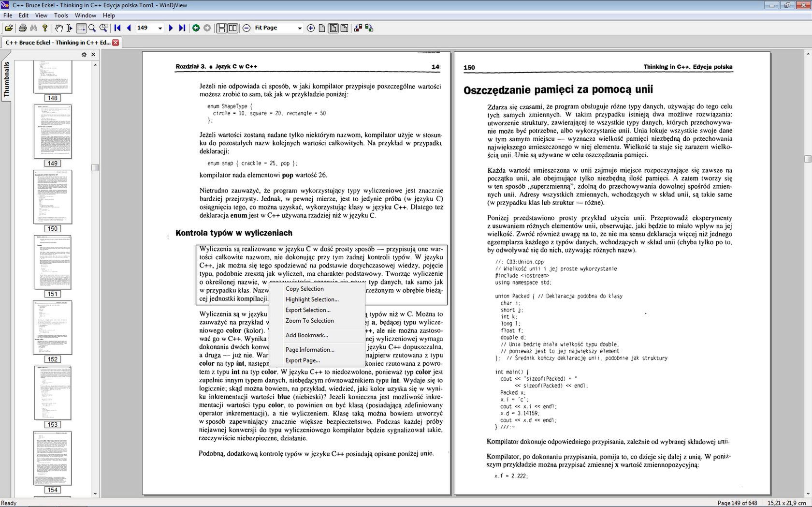Click document scrollbar thumb on right

click(x=808, y=159)
